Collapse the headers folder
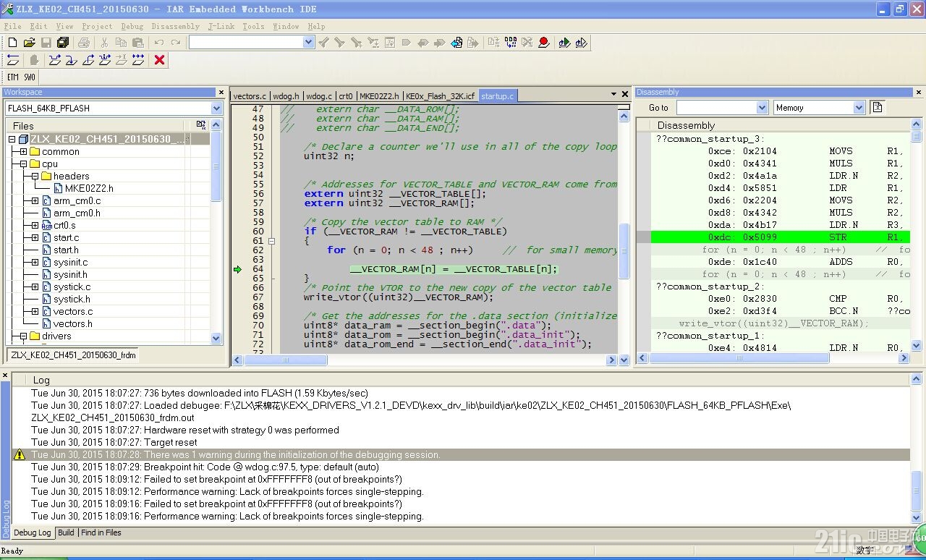Image resolution: width=926 pixels, height=560 pixels. click(x=35, y=177)
